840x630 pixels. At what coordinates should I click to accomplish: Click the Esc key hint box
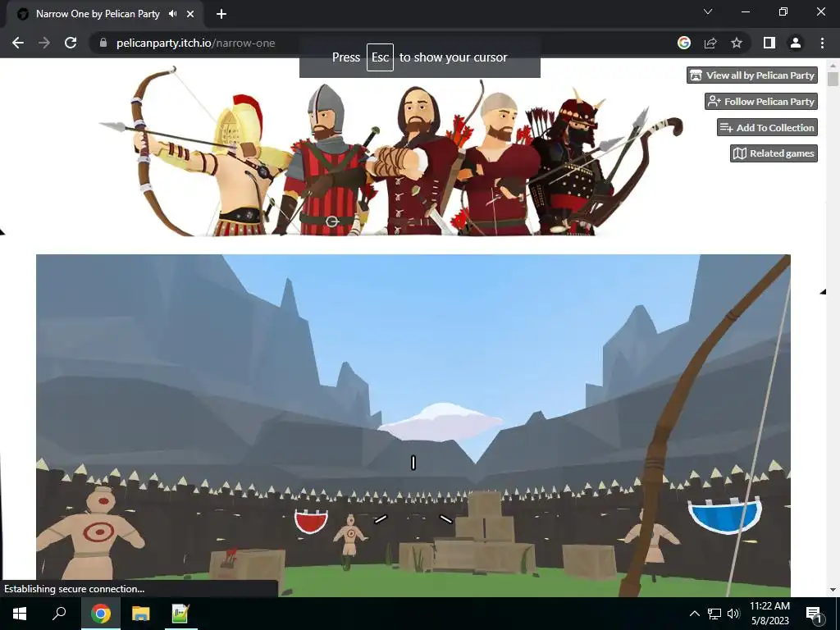[x=380, y=57]
